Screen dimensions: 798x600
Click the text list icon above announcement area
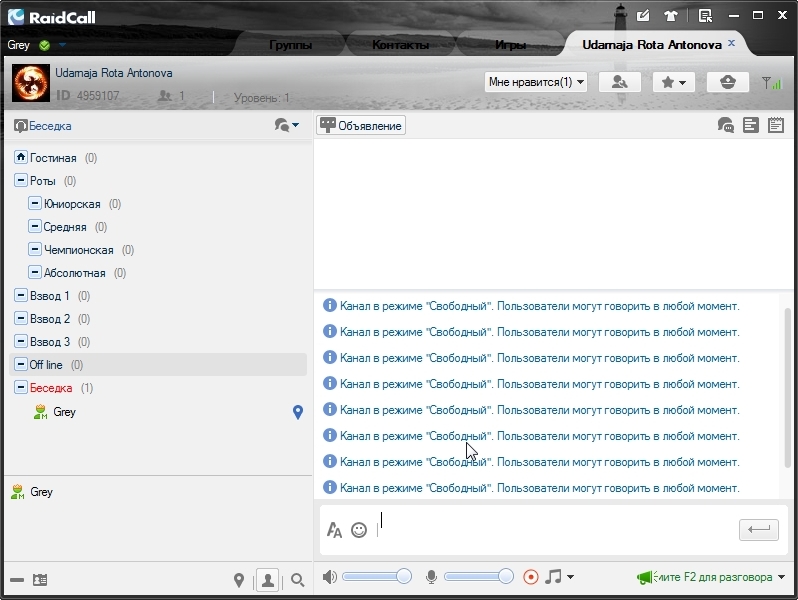(751, 125)
